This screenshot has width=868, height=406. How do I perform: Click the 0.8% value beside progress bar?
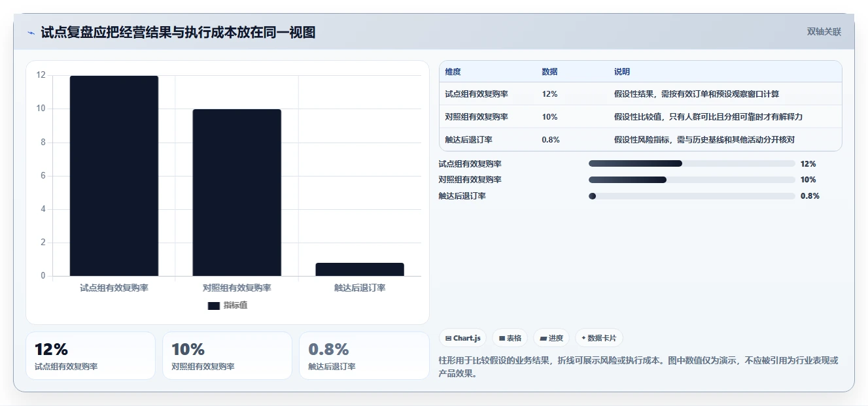pyautogui.click(x=810, y=195)
